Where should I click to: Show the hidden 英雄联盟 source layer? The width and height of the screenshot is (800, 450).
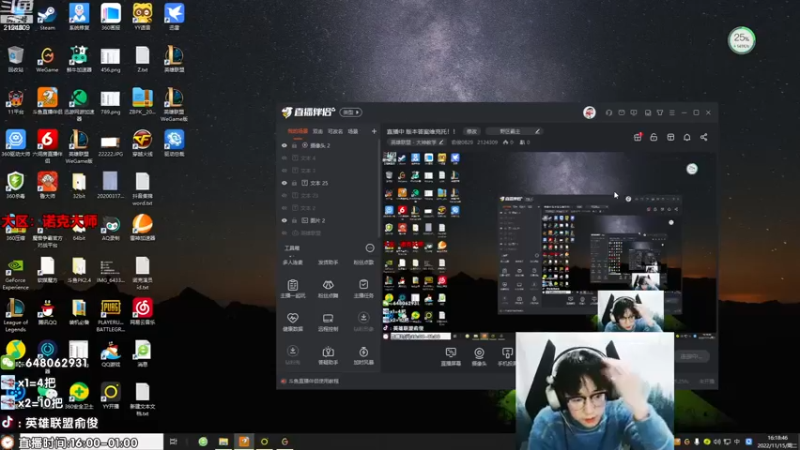284,233
